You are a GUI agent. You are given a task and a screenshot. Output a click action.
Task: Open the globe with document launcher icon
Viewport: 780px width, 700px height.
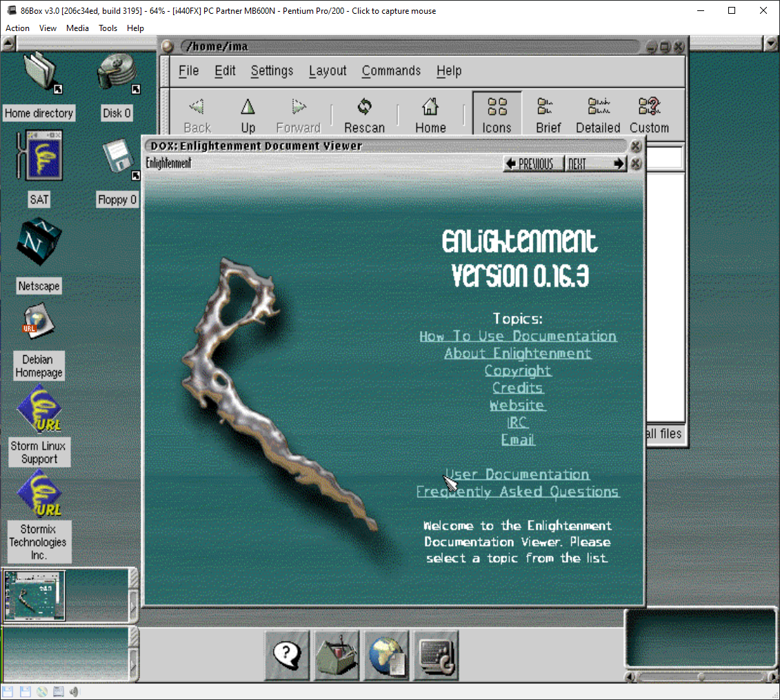[386, 655]
